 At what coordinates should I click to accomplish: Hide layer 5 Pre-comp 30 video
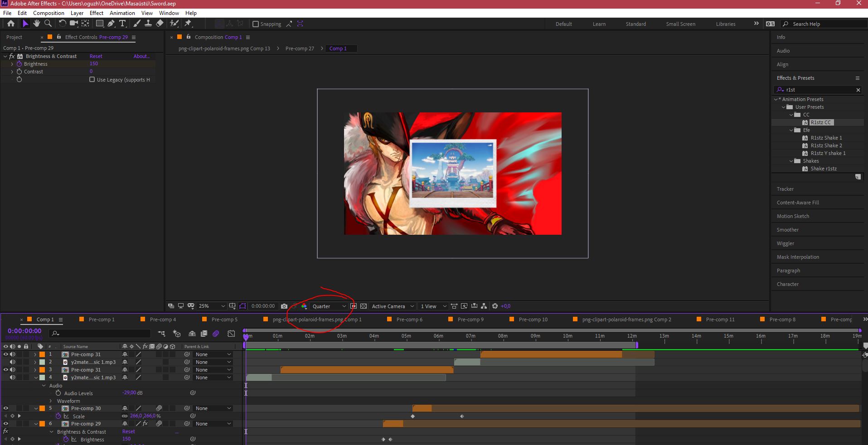[x=6, y=408]
